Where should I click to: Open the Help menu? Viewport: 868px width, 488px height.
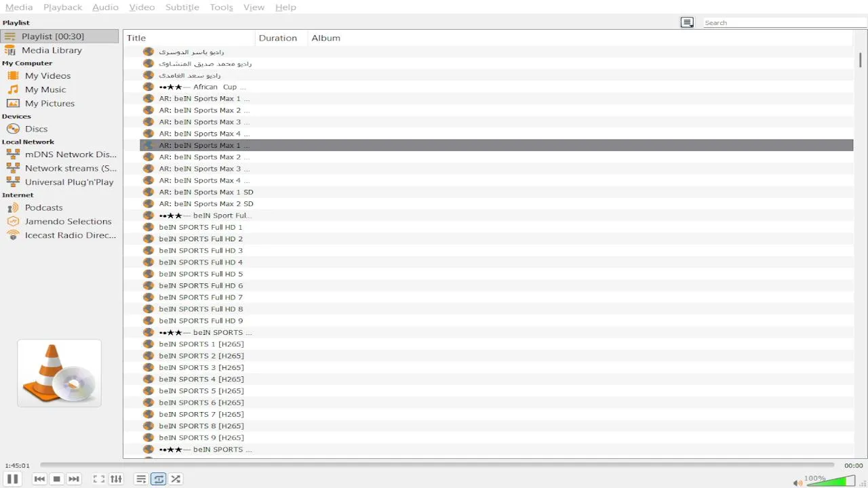(285, 7)
